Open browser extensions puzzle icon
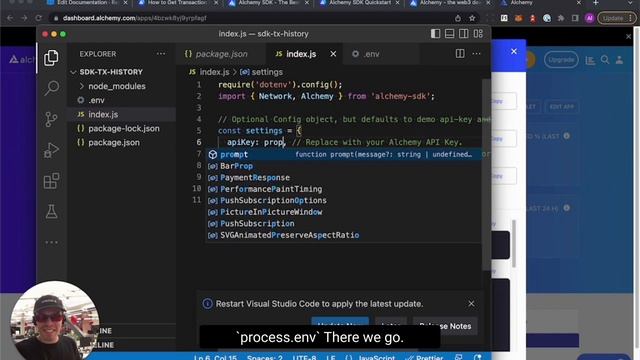Screen dimensions: 640x360 click(x=561, y=18)
